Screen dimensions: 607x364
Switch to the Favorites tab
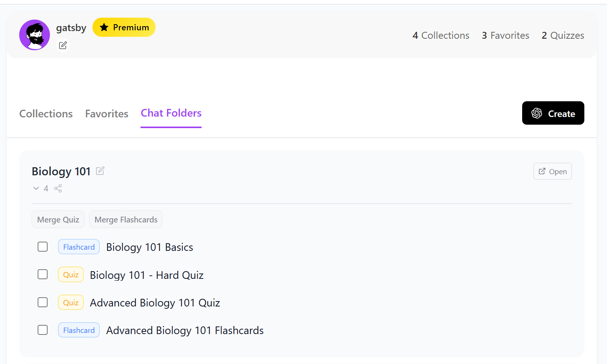[x=107, y=114]
